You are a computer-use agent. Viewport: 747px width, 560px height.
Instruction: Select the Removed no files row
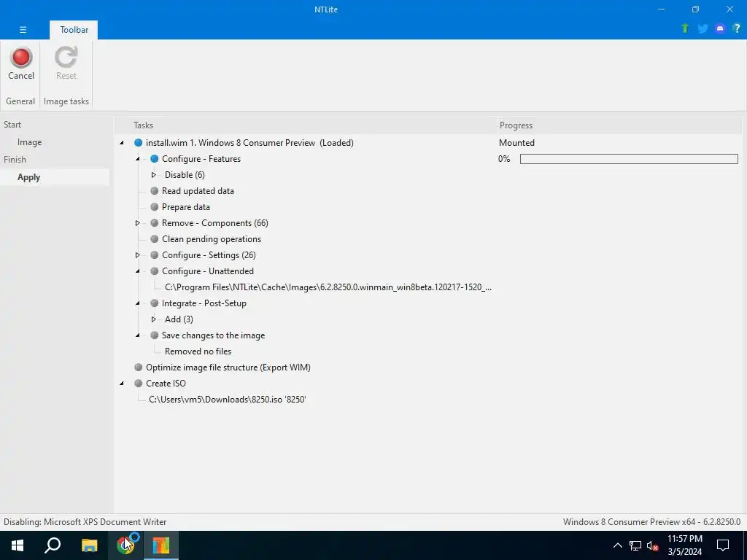[x=198, y=351]
